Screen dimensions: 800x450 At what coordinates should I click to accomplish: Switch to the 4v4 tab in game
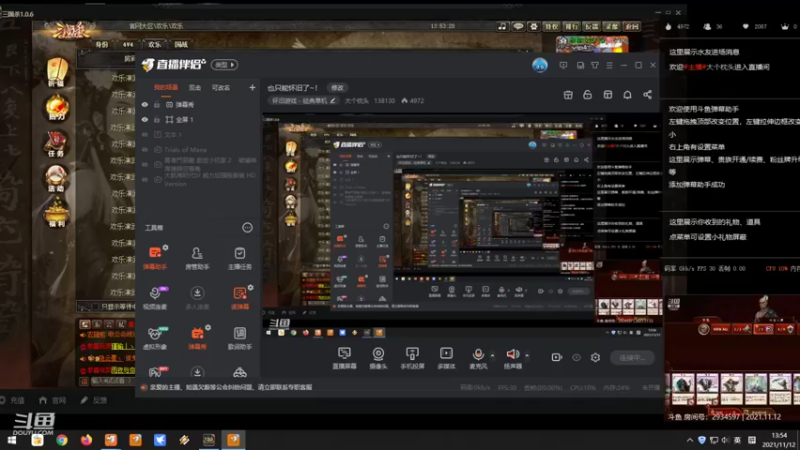128,44
